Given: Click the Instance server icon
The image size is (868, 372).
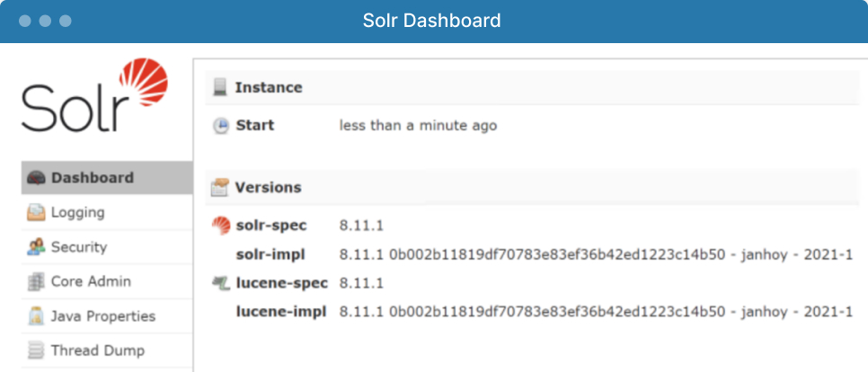Looking at the screenshot, I should [220, 87].
